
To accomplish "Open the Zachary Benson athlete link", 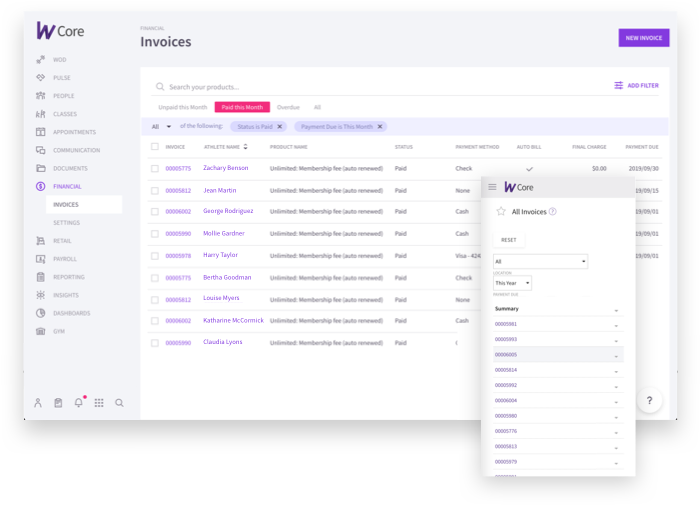I will pos(225,168).
